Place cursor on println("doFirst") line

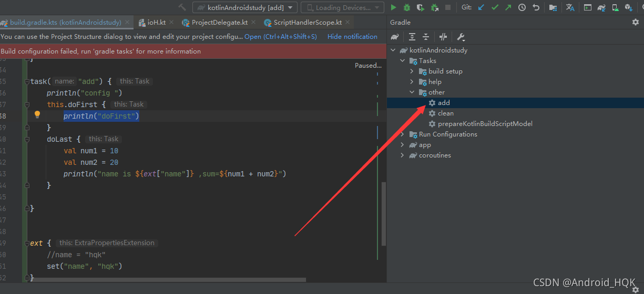(x=101, y=116)
